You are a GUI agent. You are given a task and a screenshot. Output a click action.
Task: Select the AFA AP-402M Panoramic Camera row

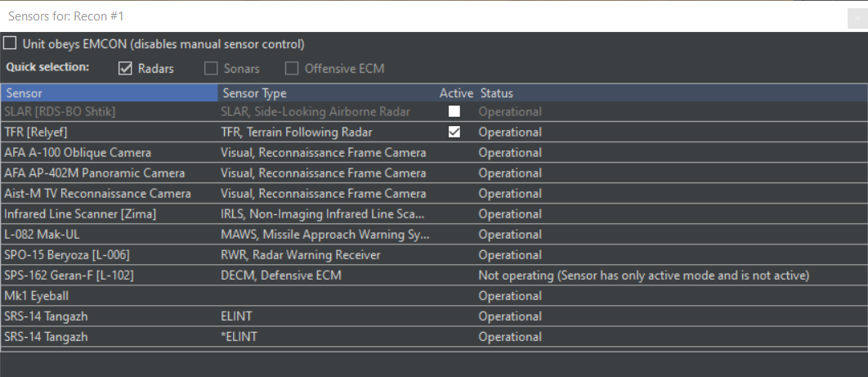(94, 173)
